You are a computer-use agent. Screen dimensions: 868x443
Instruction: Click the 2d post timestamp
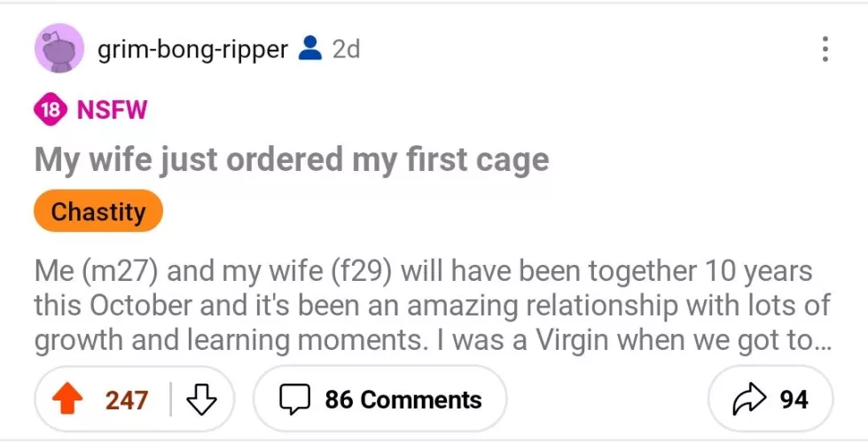coord(346,50)
